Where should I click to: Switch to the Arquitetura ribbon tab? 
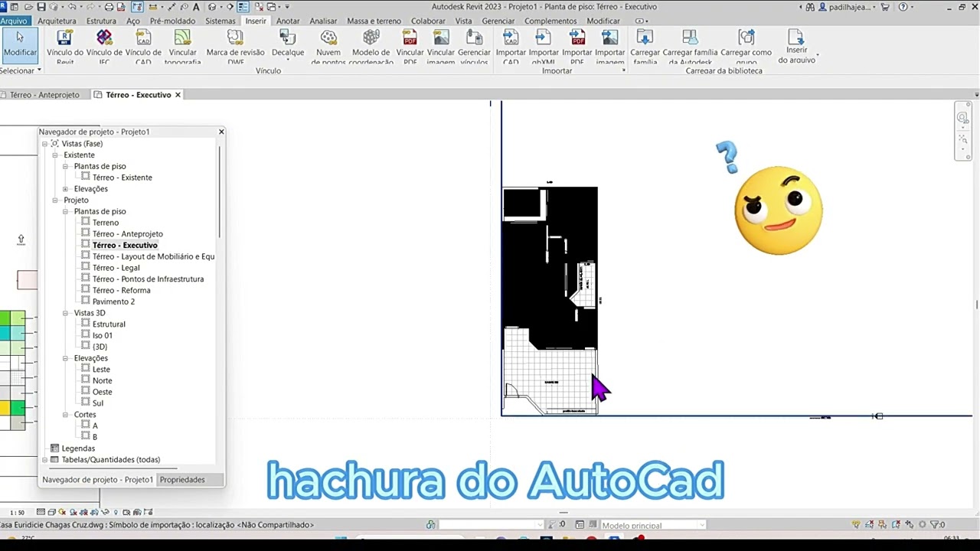(57, 21)
